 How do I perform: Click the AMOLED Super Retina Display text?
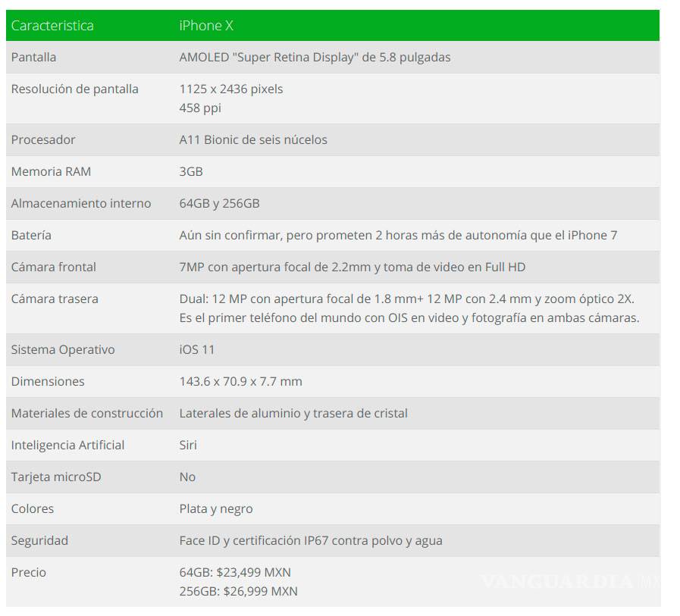(315, 57)
